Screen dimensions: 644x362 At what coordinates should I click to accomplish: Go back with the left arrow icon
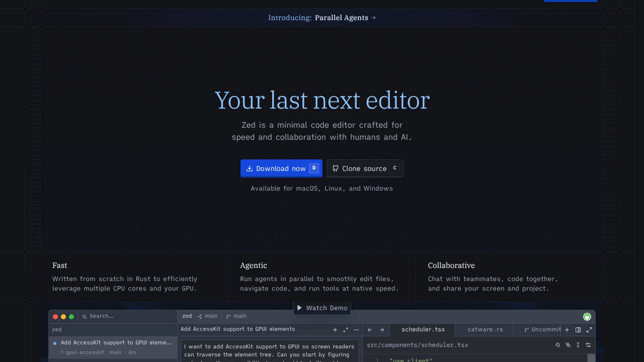[x=370, y=330]
